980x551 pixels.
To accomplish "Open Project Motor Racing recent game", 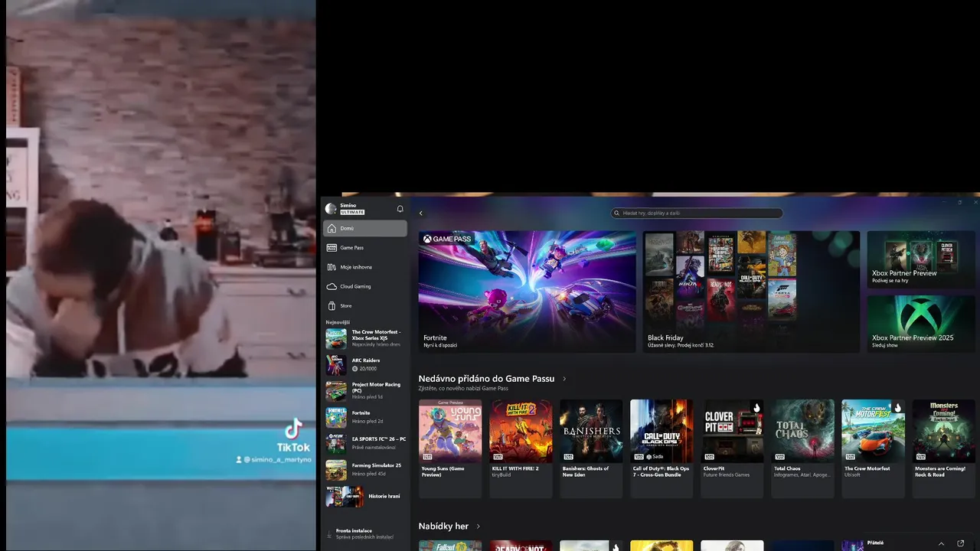I will (366, 391).
